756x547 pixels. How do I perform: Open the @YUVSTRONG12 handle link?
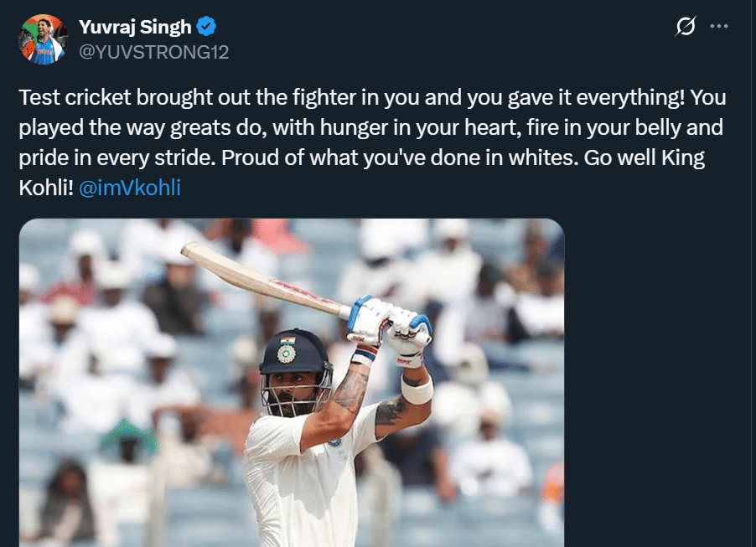pos(153,52)
